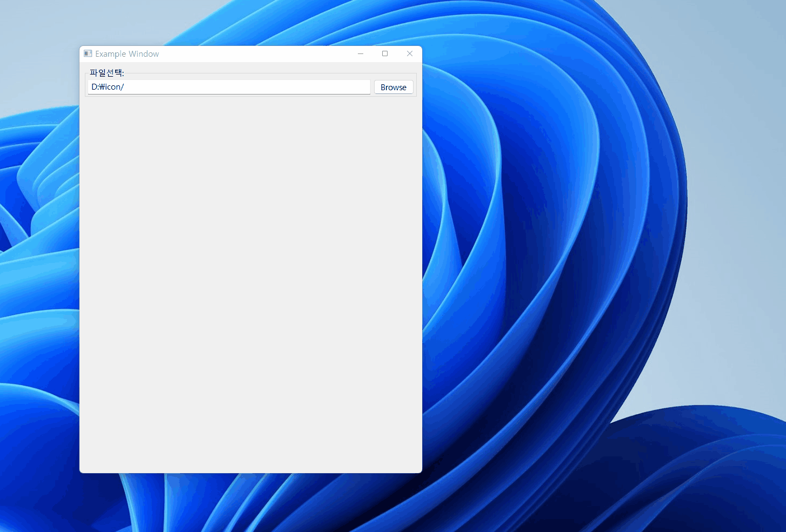Click the Example Window title text

[x=127, y=54]
